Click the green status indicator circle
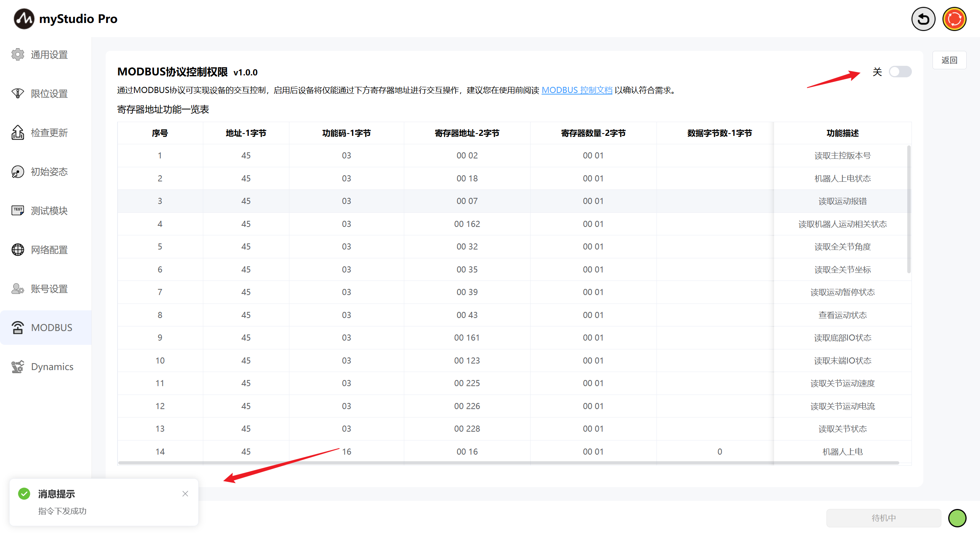 [x=957, y=518]
